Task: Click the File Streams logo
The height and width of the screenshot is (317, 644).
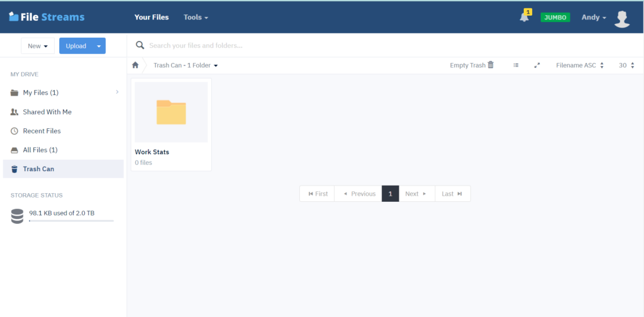Action: 47,17
